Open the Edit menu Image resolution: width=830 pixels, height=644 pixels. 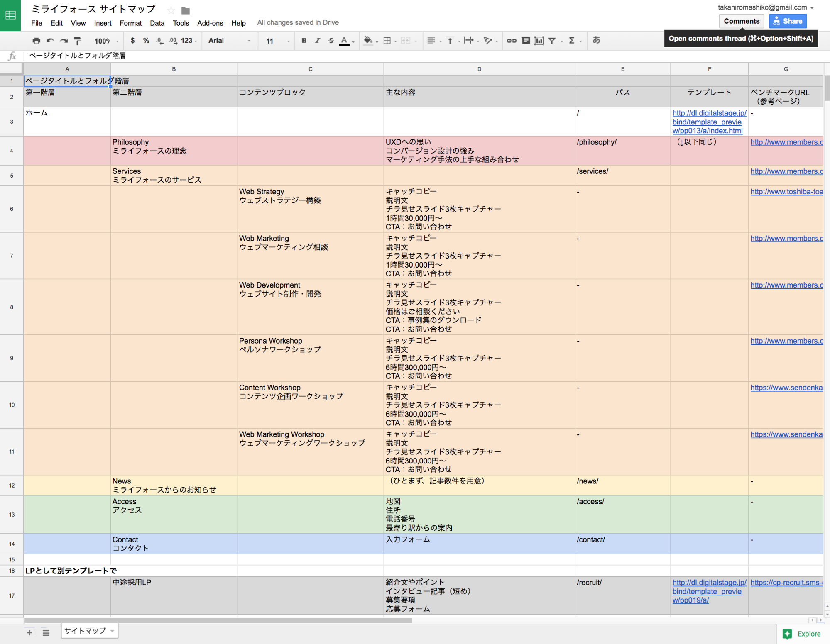[x=56, y=23]
